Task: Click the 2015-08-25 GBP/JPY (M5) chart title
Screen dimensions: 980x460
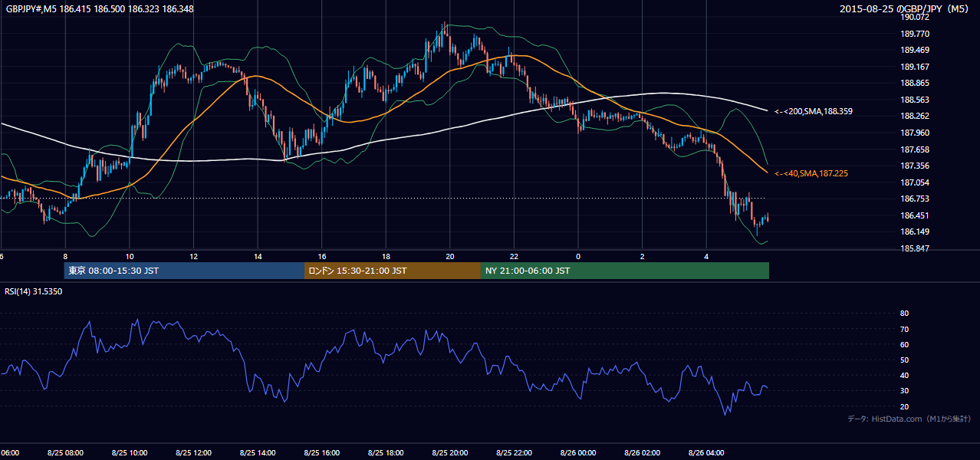Action: 905,8
